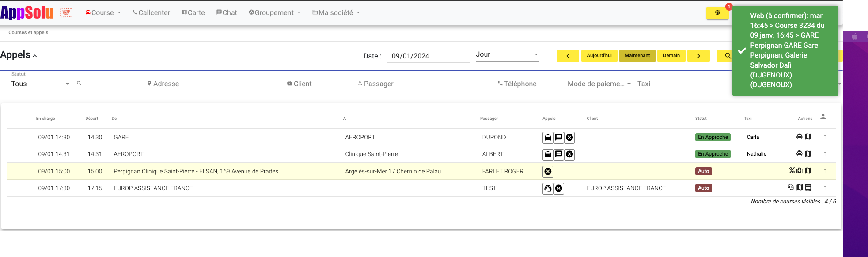This screenshot has height=257, width=868.
Task: Click the yellow globe notification button
Action: click(x=717, y=13)
